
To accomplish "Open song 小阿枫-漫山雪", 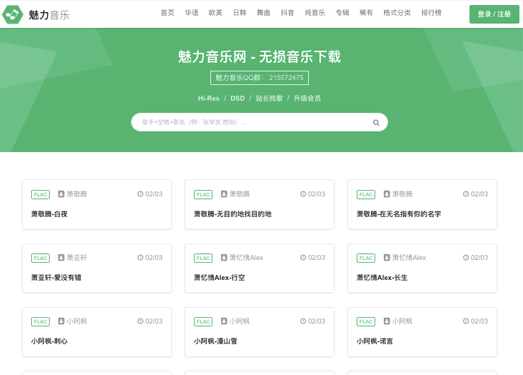I will (215, 341).
